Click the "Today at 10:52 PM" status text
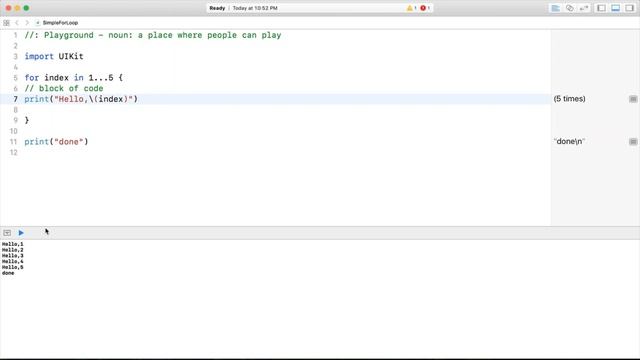This screenshot has width=640, height=360. [x=255, y=8]
